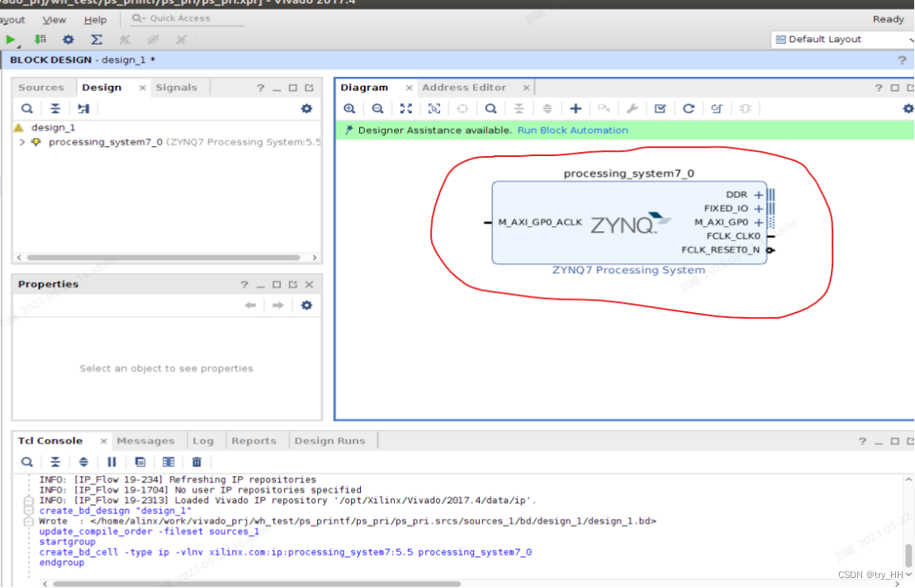Image resolution: width=915 pixels, height=588 pixels.
Task: Open the Help menu
Action: 95,20
